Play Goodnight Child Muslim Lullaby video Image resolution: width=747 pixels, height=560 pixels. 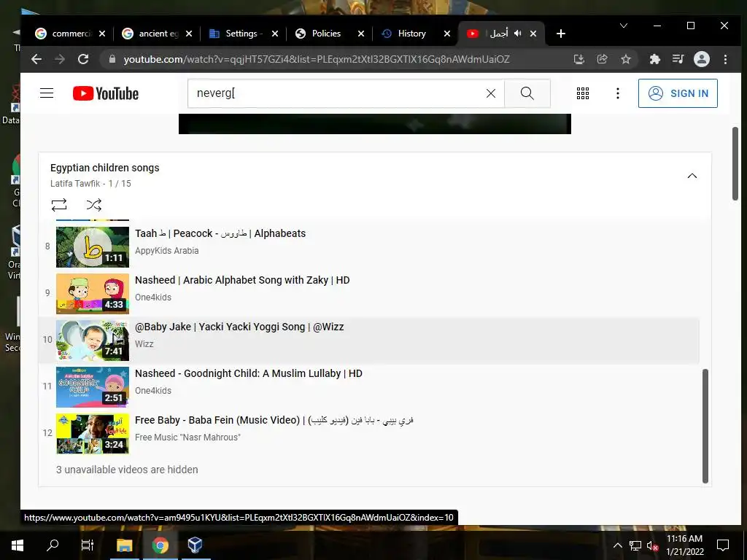click(x=248, y=373)
